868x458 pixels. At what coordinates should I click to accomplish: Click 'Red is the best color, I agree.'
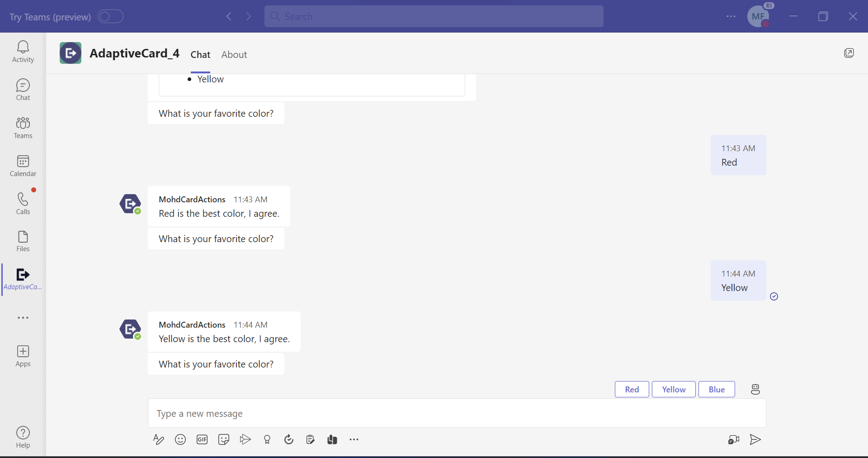pyautogui.click(x=219, y=214)
